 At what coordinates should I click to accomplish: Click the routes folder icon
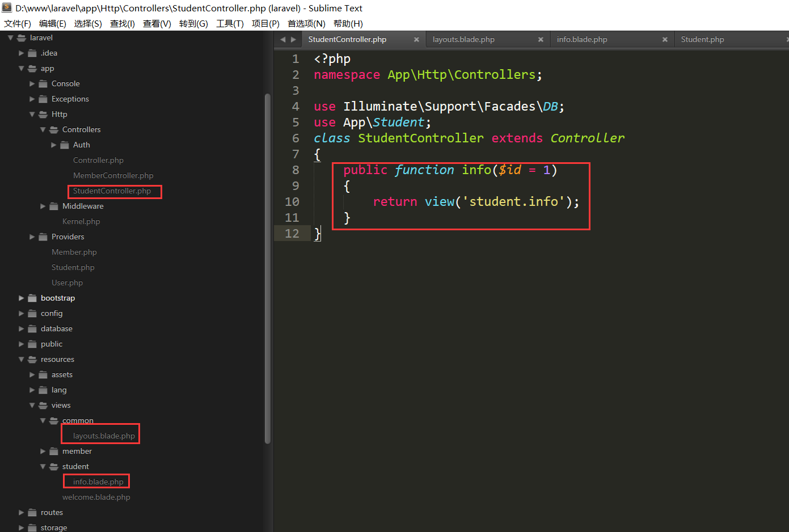32,512
